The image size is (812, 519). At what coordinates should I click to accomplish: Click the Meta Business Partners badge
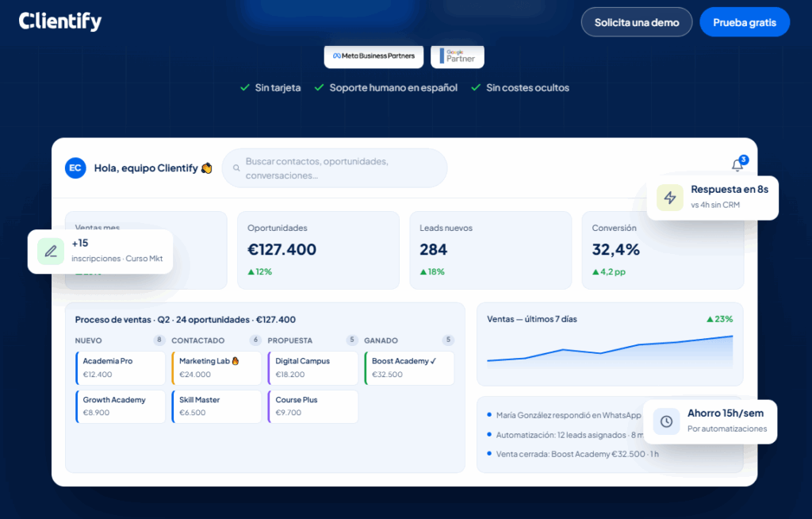point(373,56)
